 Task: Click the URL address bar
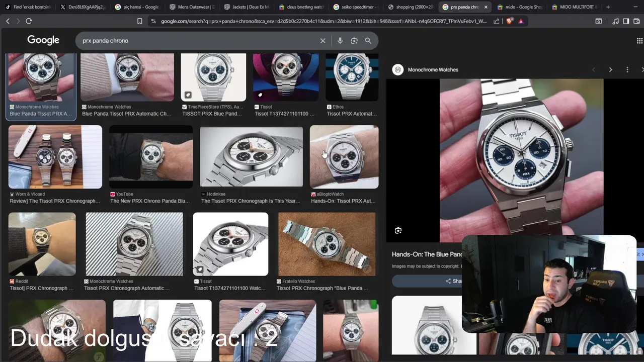point(324,21)
